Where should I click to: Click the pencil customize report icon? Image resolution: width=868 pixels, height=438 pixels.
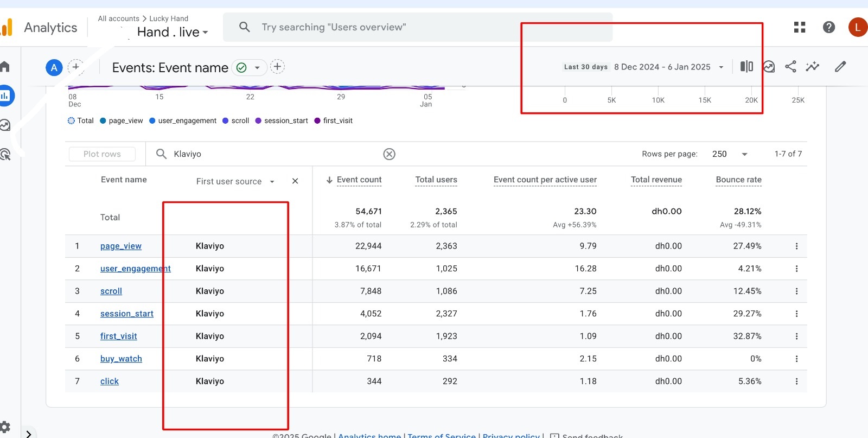pyautogui.click(x=840, y=67)
